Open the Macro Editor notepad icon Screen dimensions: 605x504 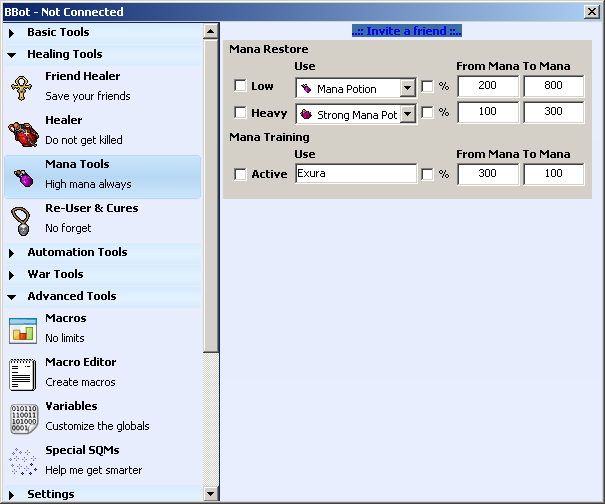tap(23, 373)
